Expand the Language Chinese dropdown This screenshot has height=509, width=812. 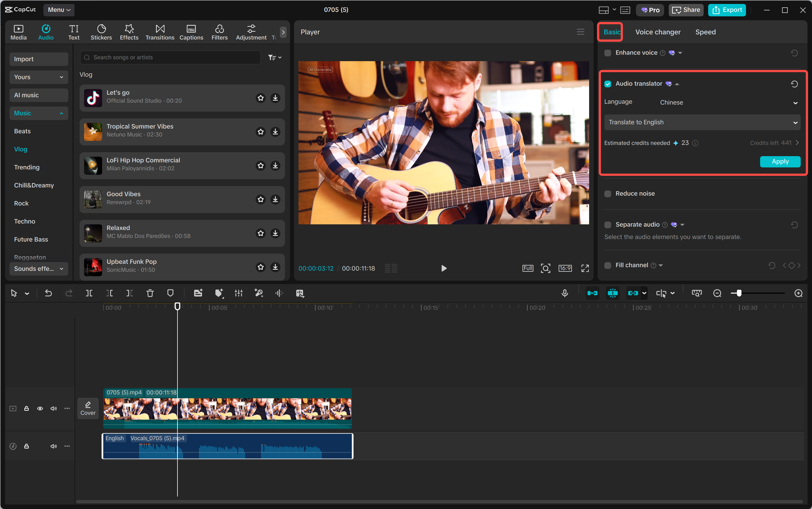coord(728,102)
